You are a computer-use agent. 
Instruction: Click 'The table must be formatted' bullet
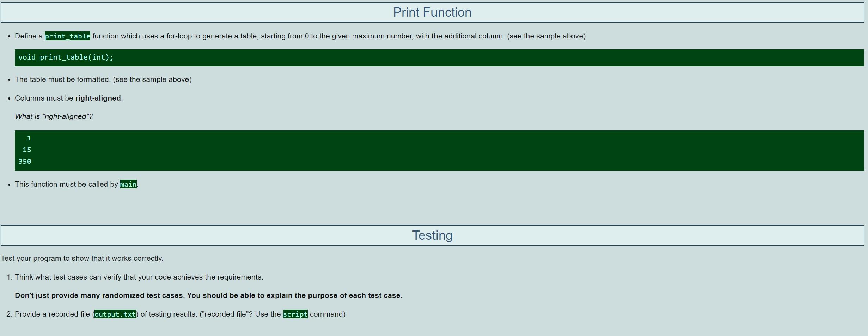[103, 79]
